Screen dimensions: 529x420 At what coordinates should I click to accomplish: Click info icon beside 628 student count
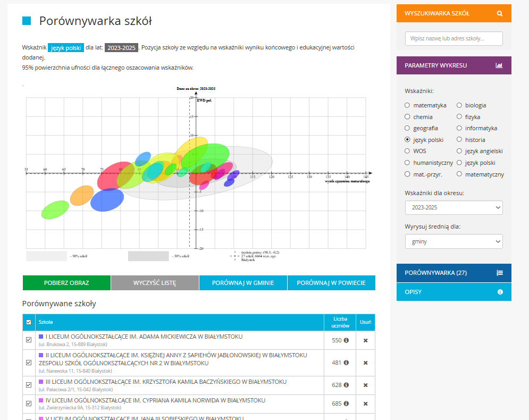pyautogui.click(x=346, y=385)
